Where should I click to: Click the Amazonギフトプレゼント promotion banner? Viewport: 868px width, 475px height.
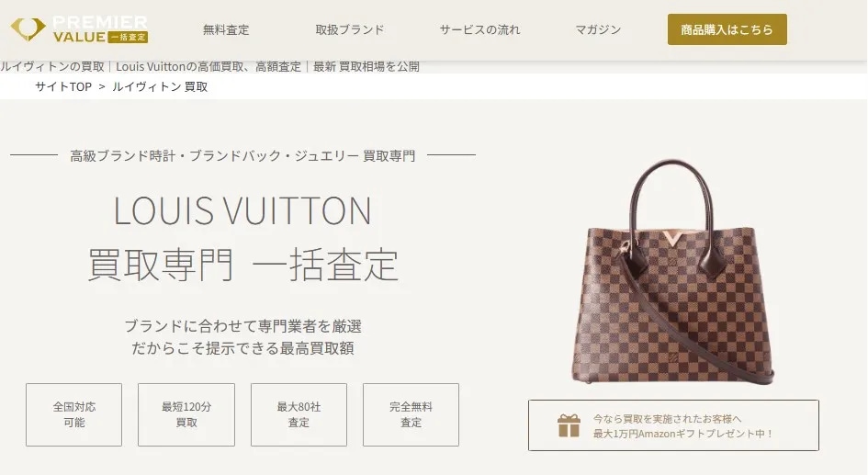click(x=673, y=425)
